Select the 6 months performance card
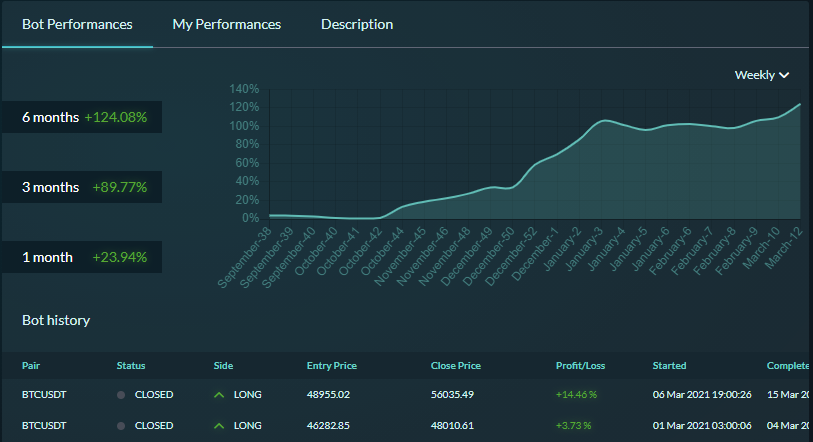The height and width of the screenshot is (442, 813). [82, 117]
